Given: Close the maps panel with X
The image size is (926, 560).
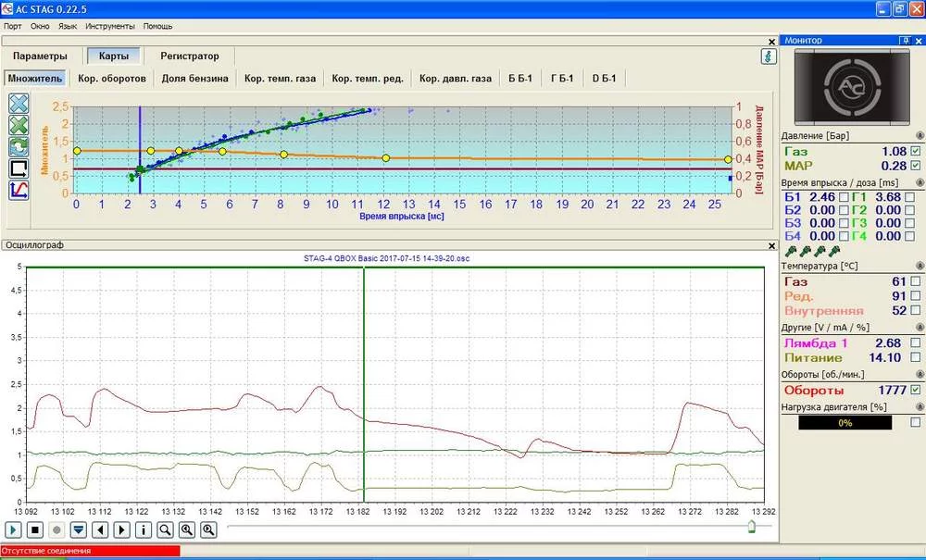Looking at the screenshot, I should (772, 42).
